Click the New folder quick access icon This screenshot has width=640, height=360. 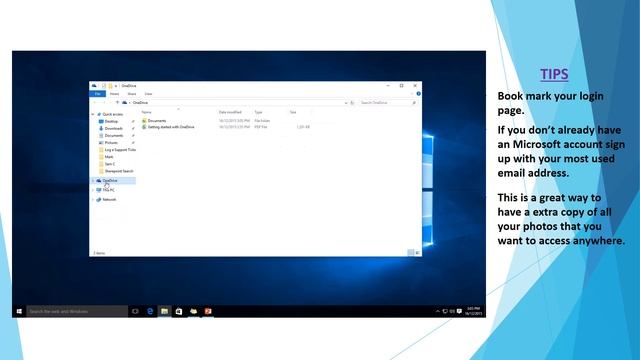(x=110, y=86)
